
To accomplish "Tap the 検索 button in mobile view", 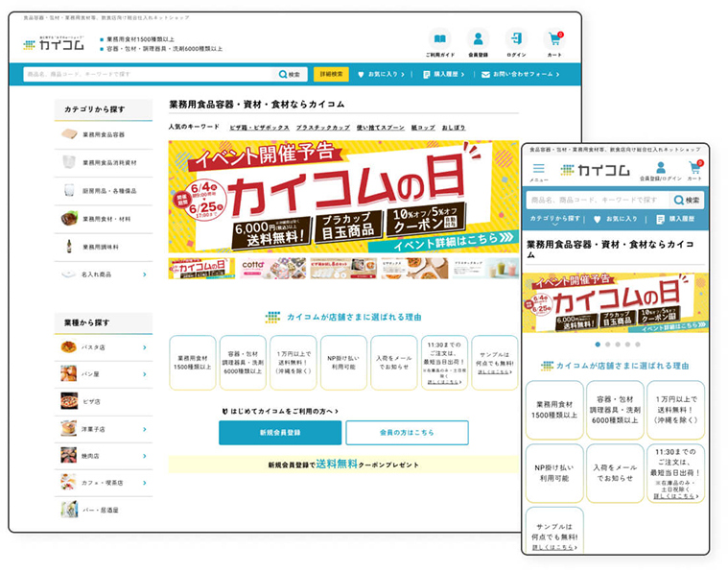I will coord(687,201).
